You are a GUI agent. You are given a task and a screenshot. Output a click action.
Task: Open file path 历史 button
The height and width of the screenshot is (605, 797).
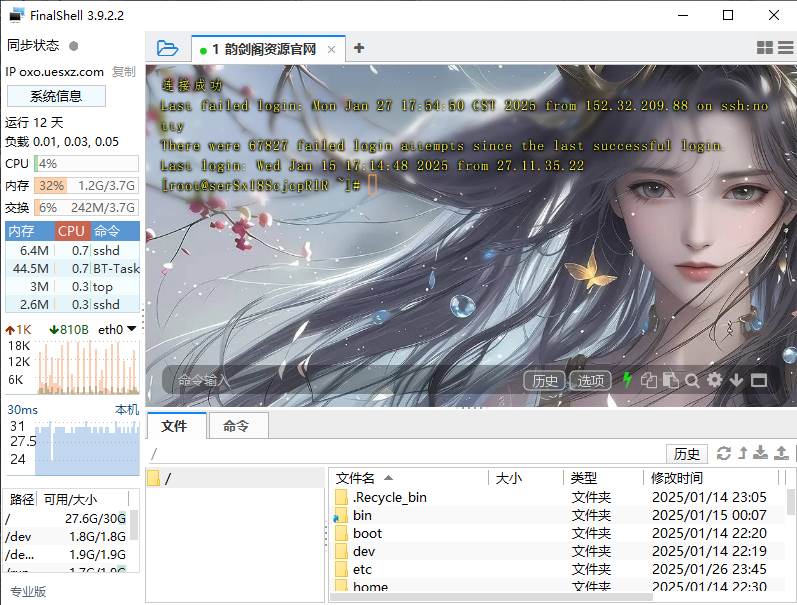point(687,453)
